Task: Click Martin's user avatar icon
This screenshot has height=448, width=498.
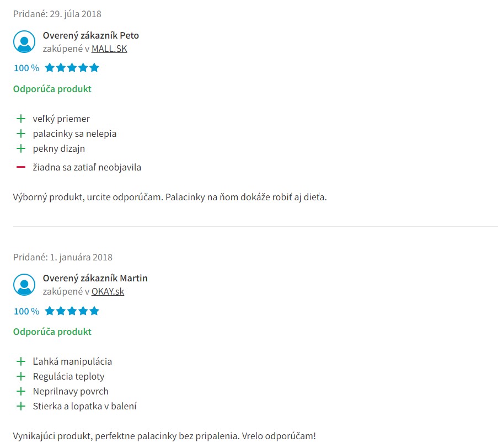Action: point(24,285)
